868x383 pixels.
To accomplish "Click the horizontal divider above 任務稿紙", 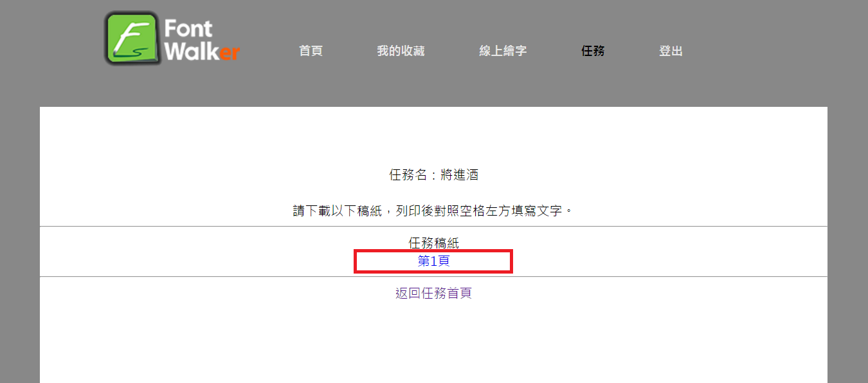I will pos(433,227).
